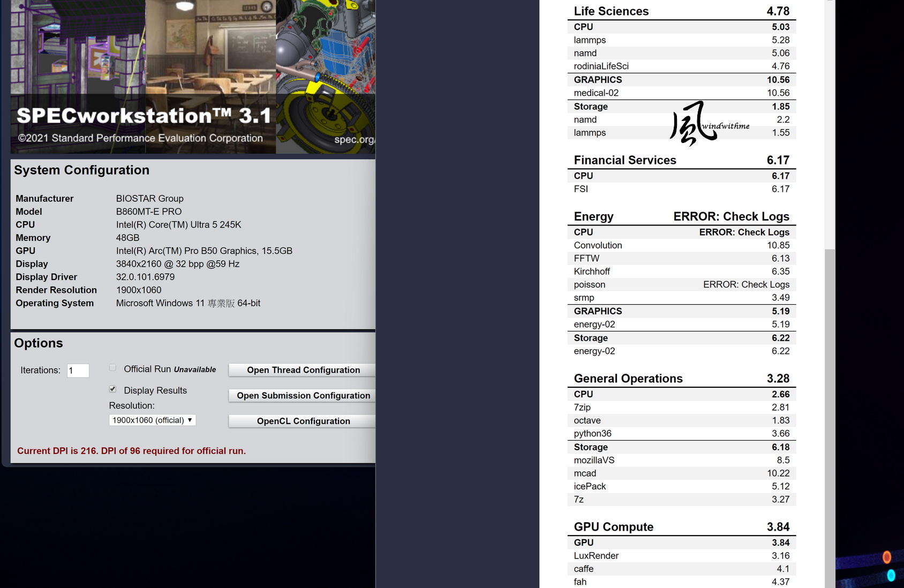Click the System Configuration heading
904x588 pixels.
(82, 170)
